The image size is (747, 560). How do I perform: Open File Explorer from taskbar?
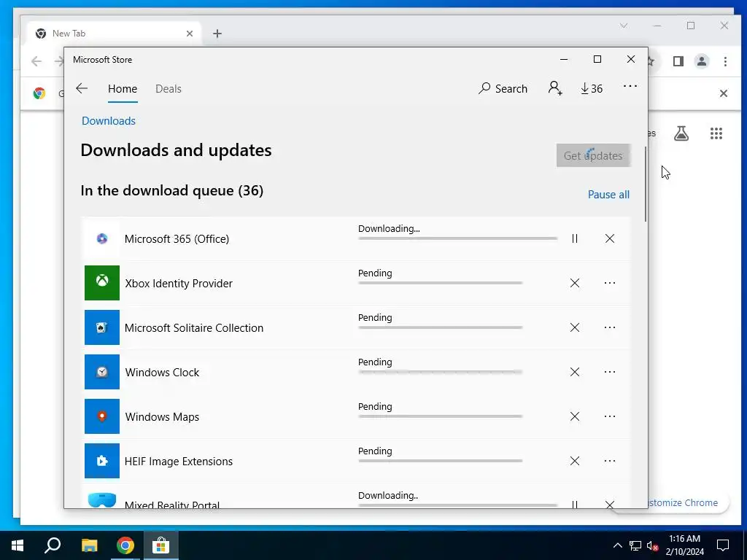click(x=89, y=545)
